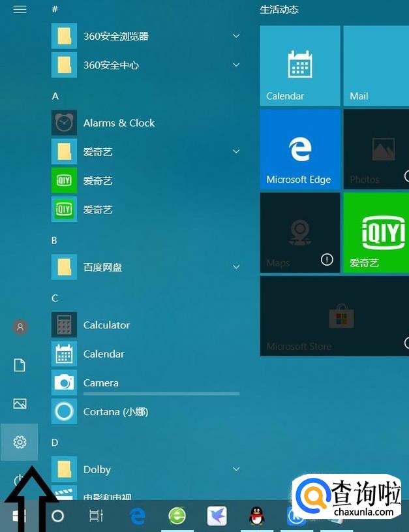Open the green 爱奇艺 tile

(x=376, y=232)
